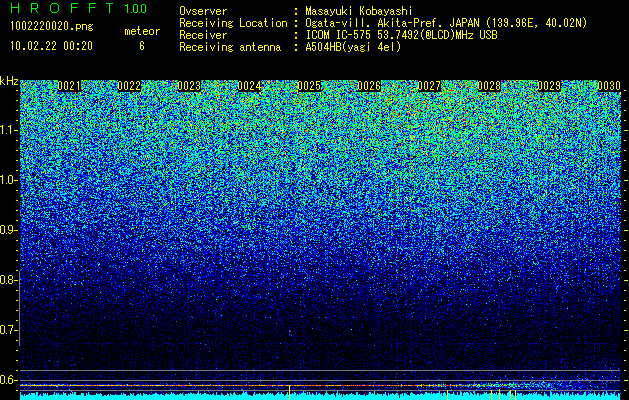
Task: Click the 0025 time marker
Action: (309, 86)
